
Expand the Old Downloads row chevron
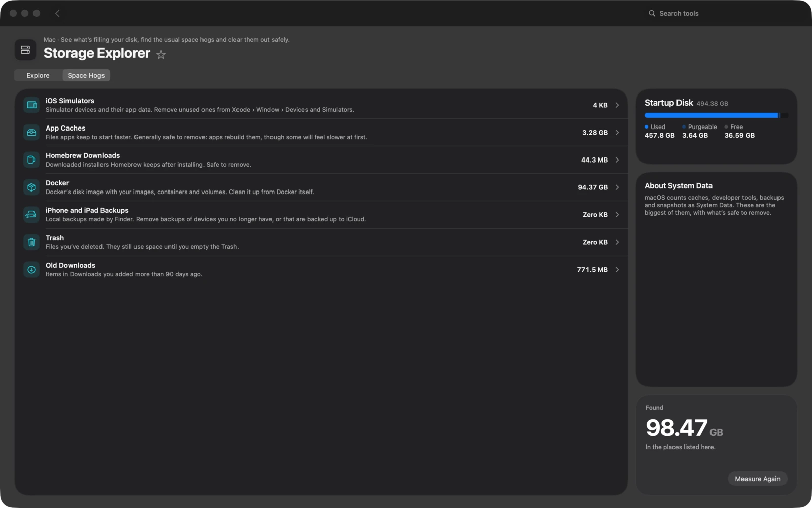tap(617, 270)
